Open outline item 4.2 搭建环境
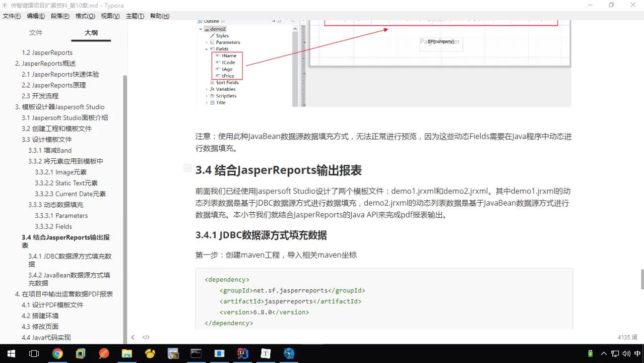 [40, 316]
